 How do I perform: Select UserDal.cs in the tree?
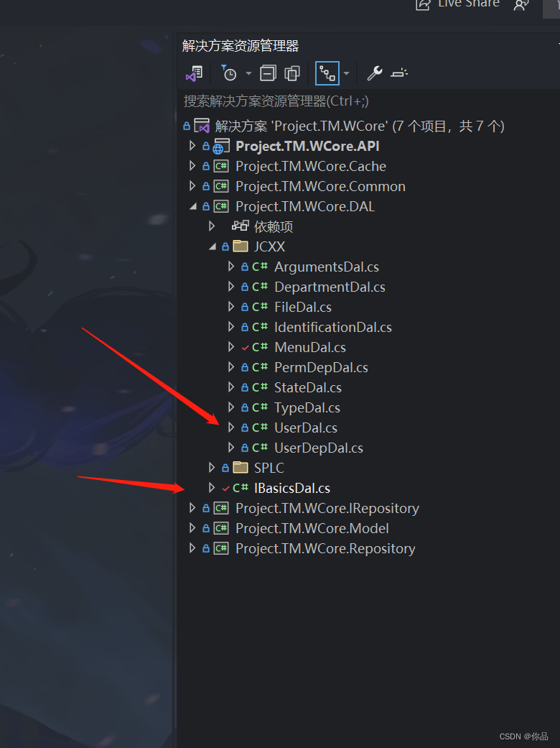pos(306,428)
